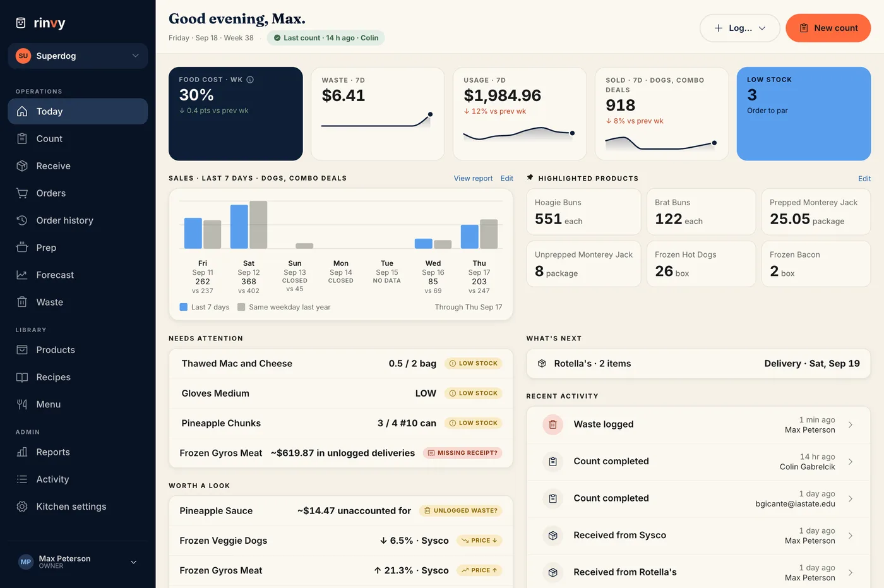Screen dimensions: 884x588
Task: Click the red trash icon for Waste logged
Action: pyautogui.click(x=552, y=424)
